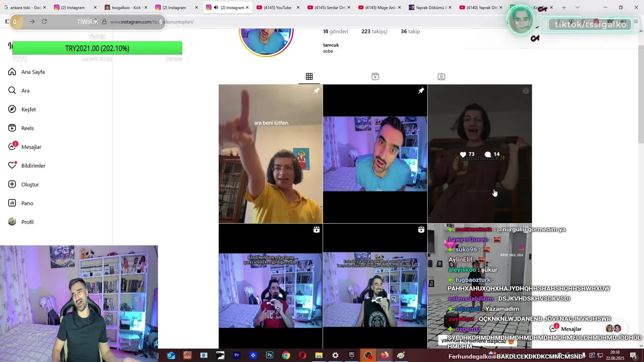Click the 18 gönderi posts count
644x362 pixels.
pyautogui.click(x=336, y=31)
